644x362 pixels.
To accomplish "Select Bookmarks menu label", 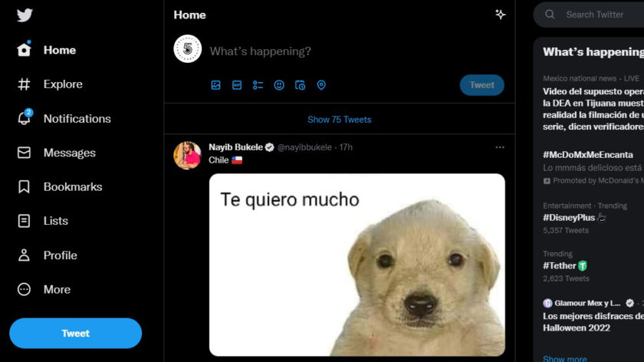I will tap(73, 187).
